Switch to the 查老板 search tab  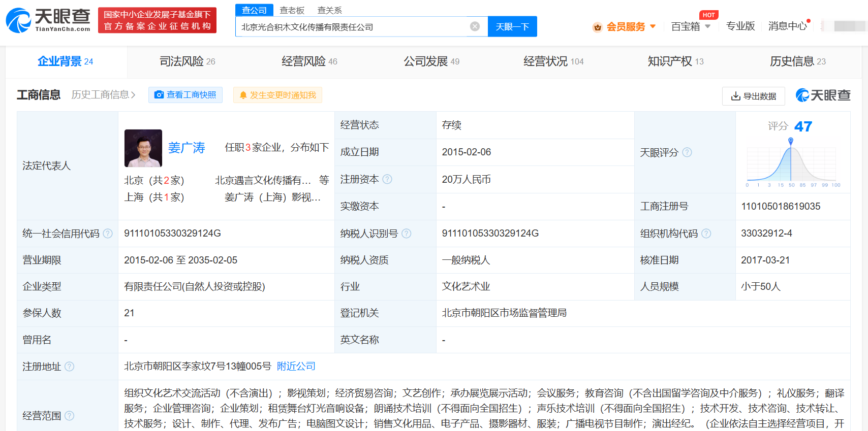tap(292, 10)
